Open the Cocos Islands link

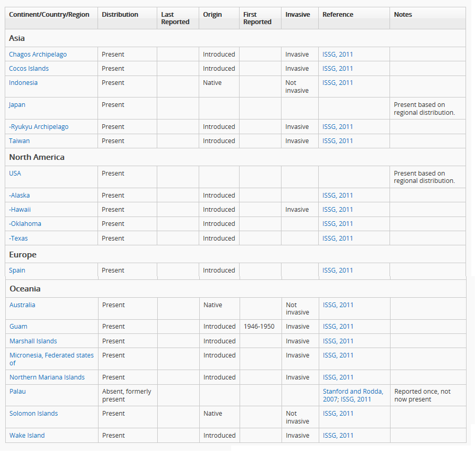(29, 69)
